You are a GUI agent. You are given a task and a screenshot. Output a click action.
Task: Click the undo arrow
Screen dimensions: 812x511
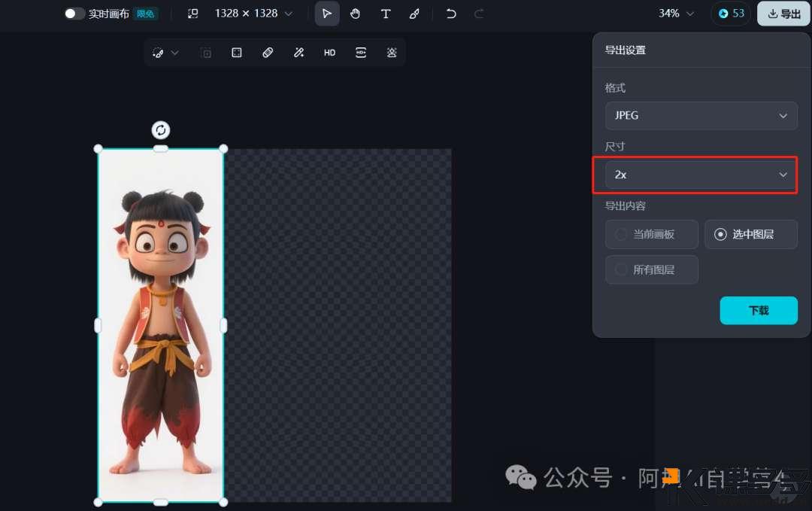coord(451,14)
